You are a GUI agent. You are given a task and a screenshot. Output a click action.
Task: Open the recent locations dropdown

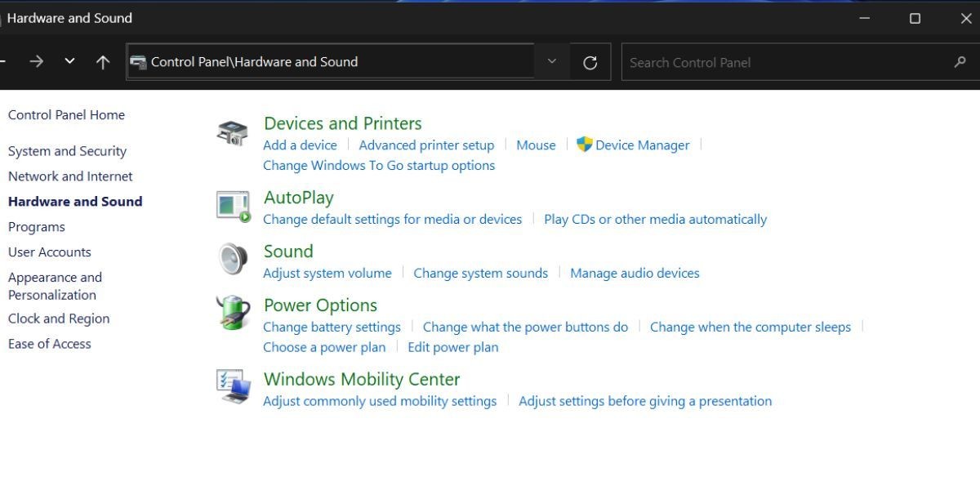point(69,61)
